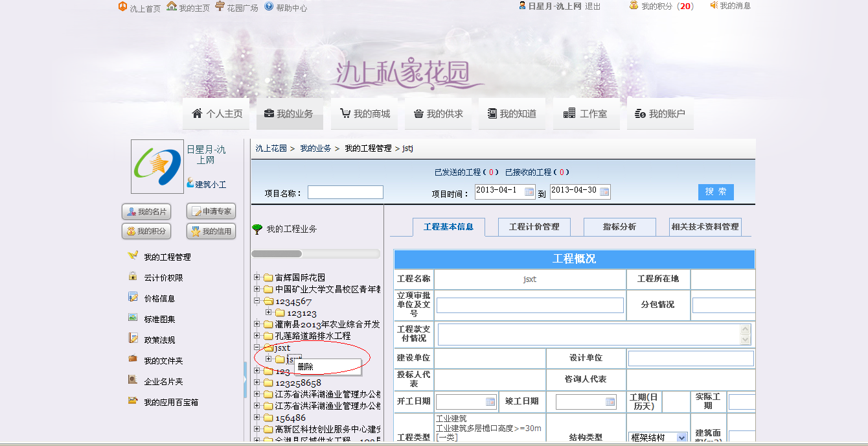Click the 工程款支付情况 text area
This screenshot has height=446, width=868.
coord(594,334)
